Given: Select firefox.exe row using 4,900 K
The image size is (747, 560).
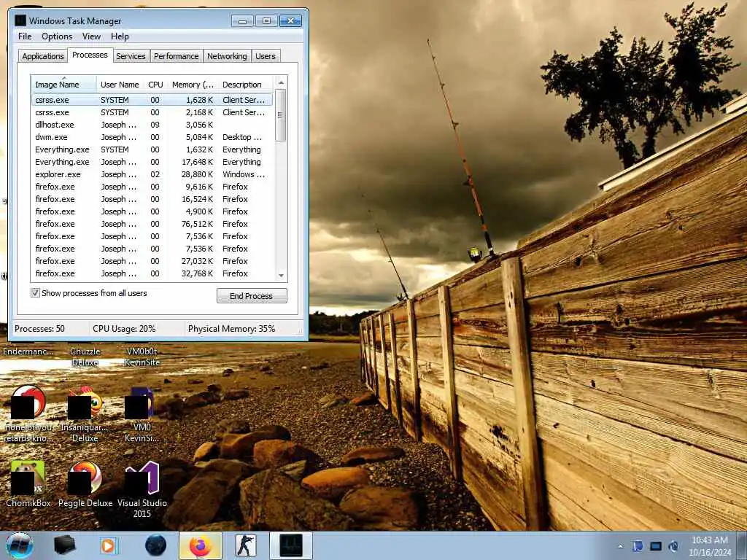Looking at the screenshot, I should point(152,211).
